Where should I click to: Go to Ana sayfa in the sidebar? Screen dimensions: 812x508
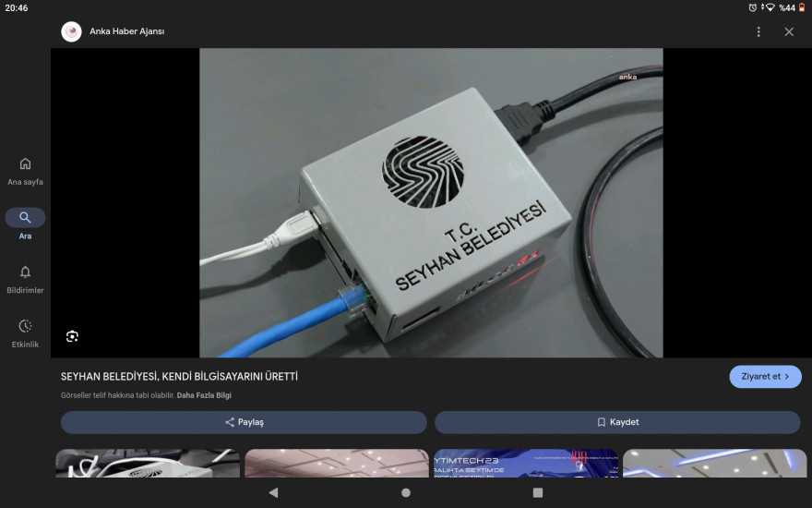coord(25,170)
